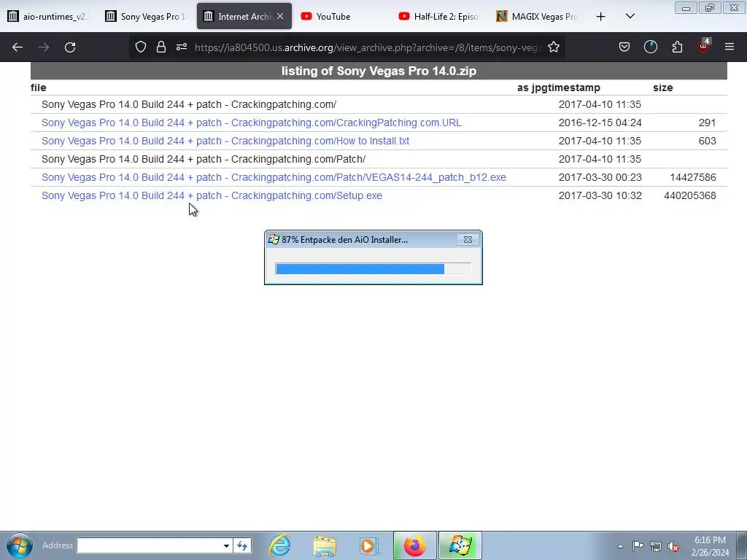Open a new tab with plus button

(x=601, y=17)
